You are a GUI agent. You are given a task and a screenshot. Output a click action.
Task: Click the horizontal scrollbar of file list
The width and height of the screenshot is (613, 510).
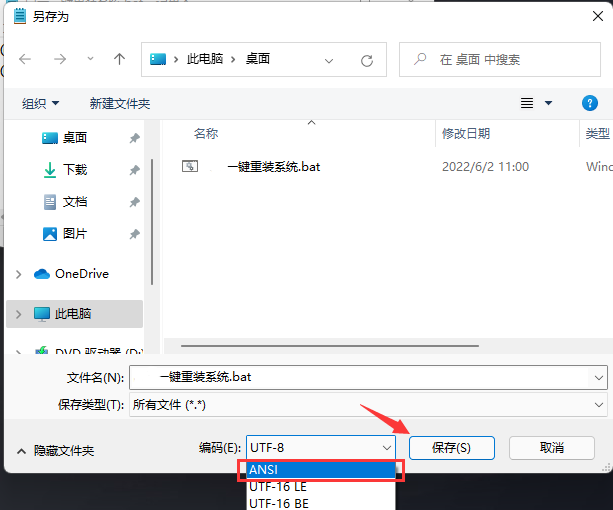330,346
